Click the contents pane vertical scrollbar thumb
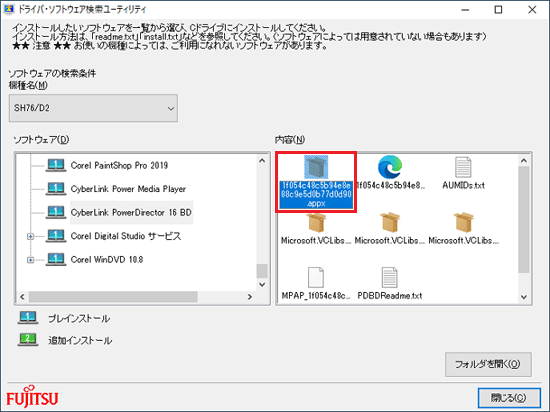 pos(524,219)
